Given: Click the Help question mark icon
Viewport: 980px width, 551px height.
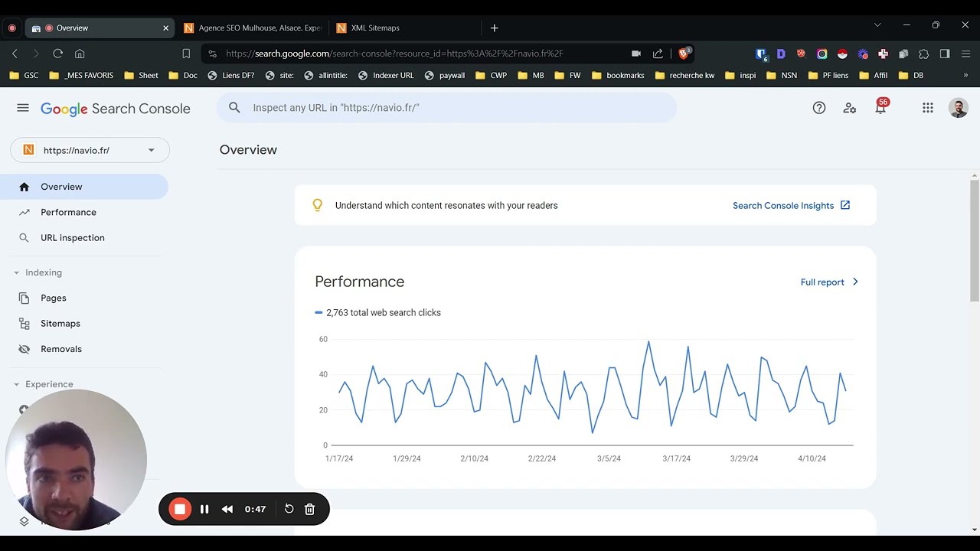Looking at the screenshot, I should [819, 108].
